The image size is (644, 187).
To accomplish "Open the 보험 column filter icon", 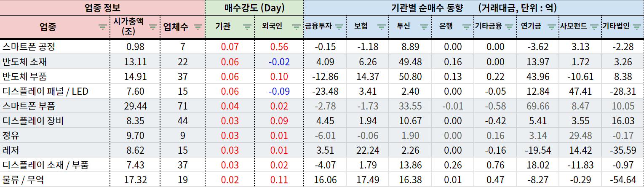I will 381,27.
